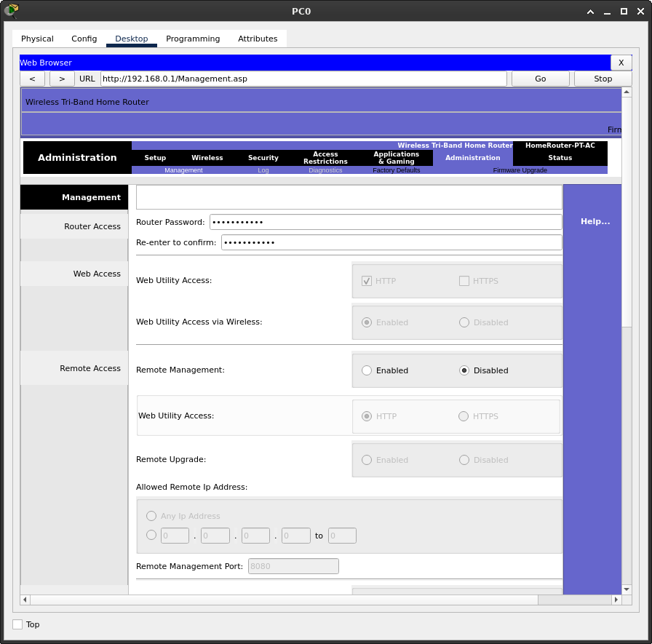Click the URL address field
Screen dimensions: 652x644
(303, 79)
